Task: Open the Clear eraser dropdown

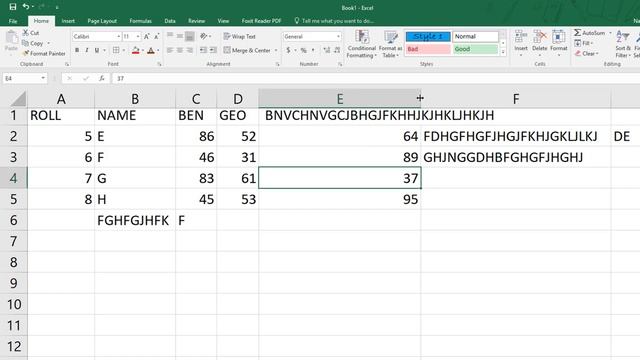Action: pos(587,53)
